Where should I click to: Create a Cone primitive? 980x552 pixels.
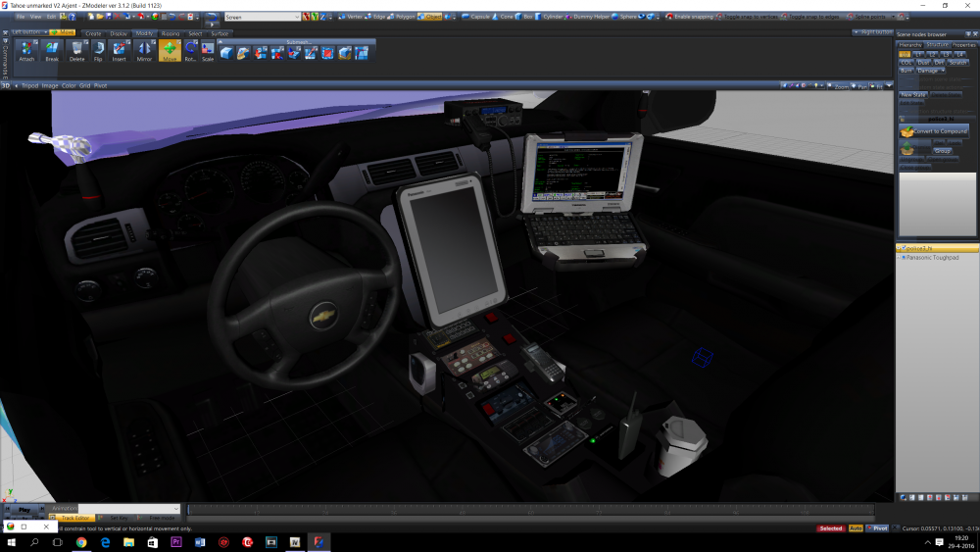click(x=503, y=17)
